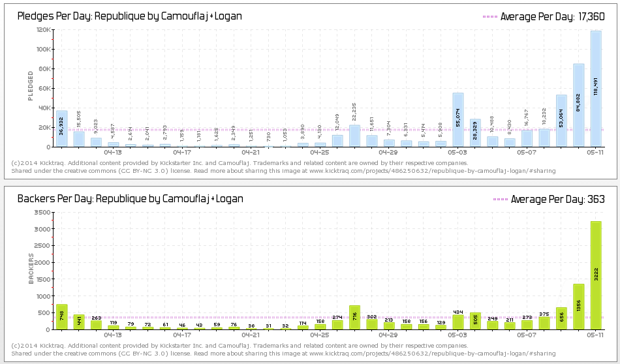Click the 36,932 pledge bar
This screenshot has width=620, height=364.
click(x=62, y=129)
